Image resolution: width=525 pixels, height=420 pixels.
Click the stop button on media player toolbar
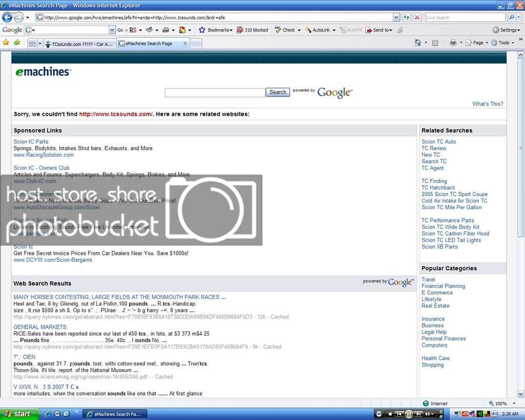tap(390, 414)
